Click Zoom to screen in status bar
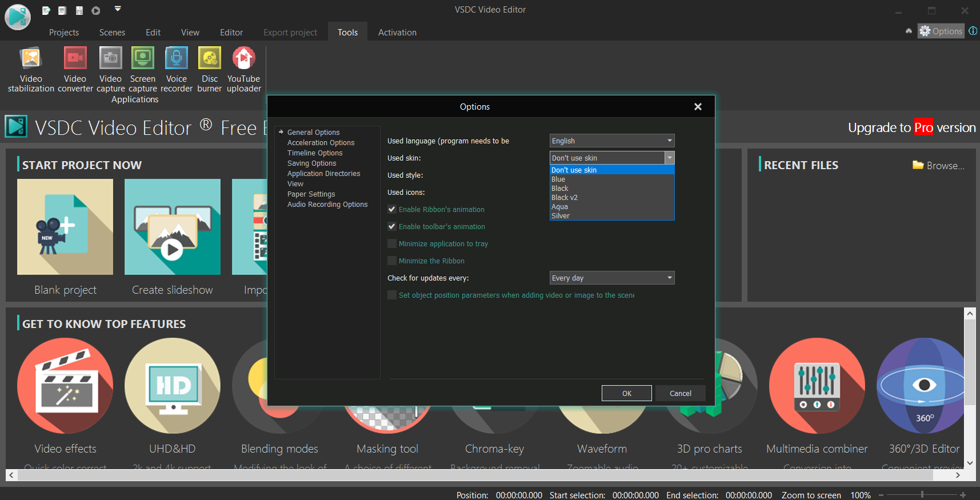Image resolution: width=980 pixels, height=500 pixels. tap(811, 495)
